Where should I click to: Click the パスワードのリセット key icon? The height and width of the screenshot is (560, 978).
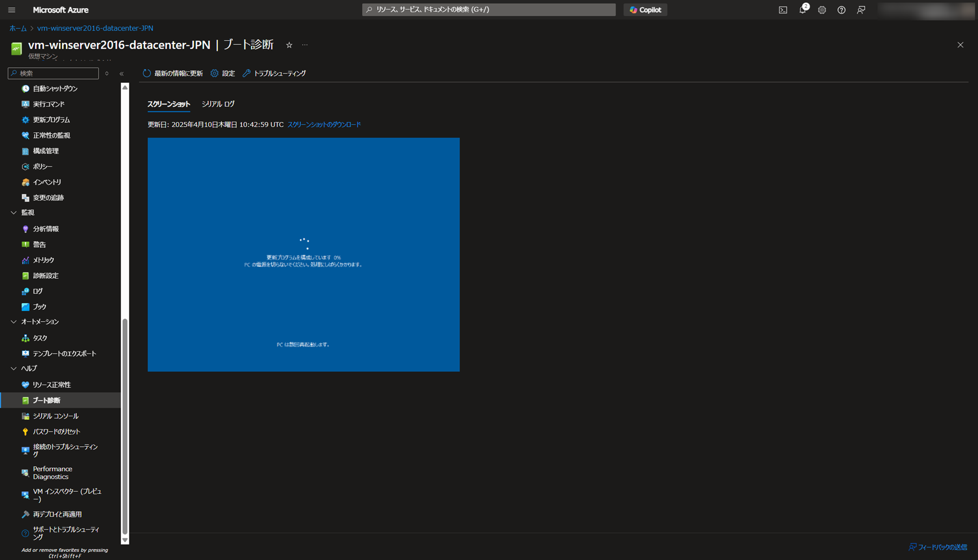coord(25,432)
